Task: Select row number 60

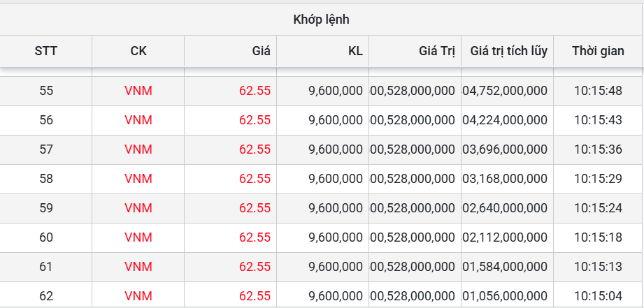Action: coord(46,237)
